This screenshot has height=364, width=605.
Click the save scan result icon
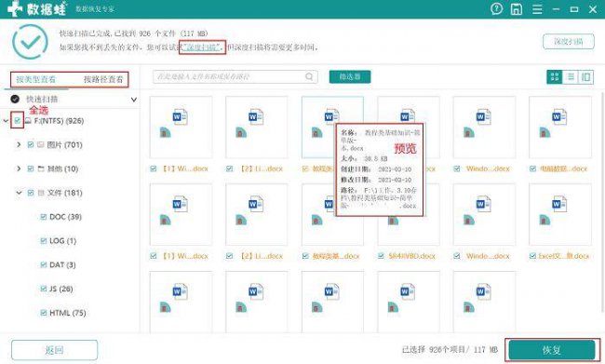point(517,8)
